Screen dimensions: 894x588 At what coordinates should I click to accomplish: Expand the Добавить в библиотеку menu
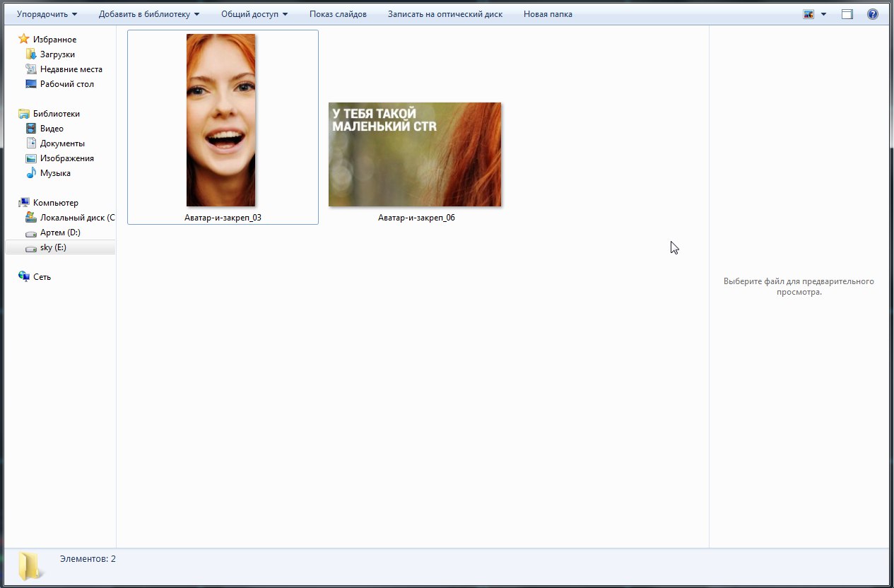click(148, 14)
